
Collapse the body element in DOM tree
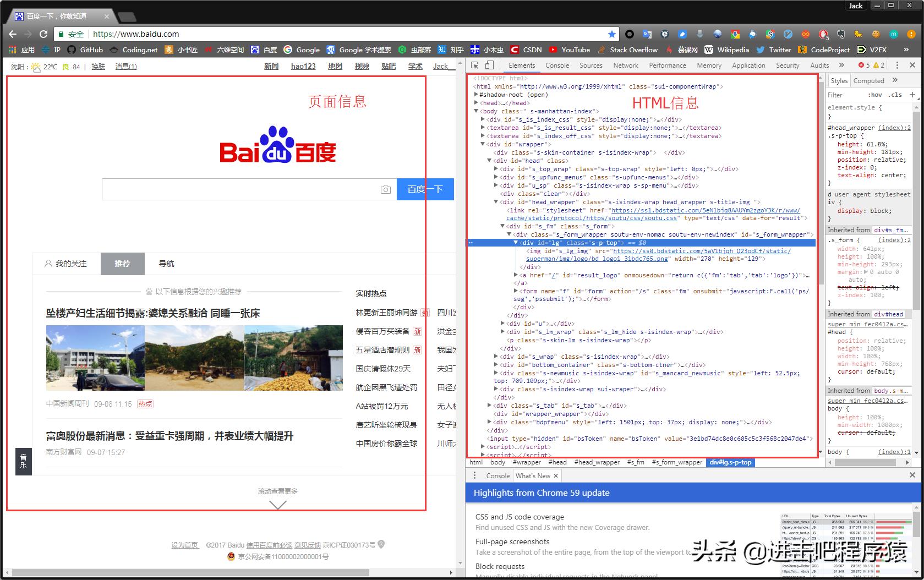[477, 111]
